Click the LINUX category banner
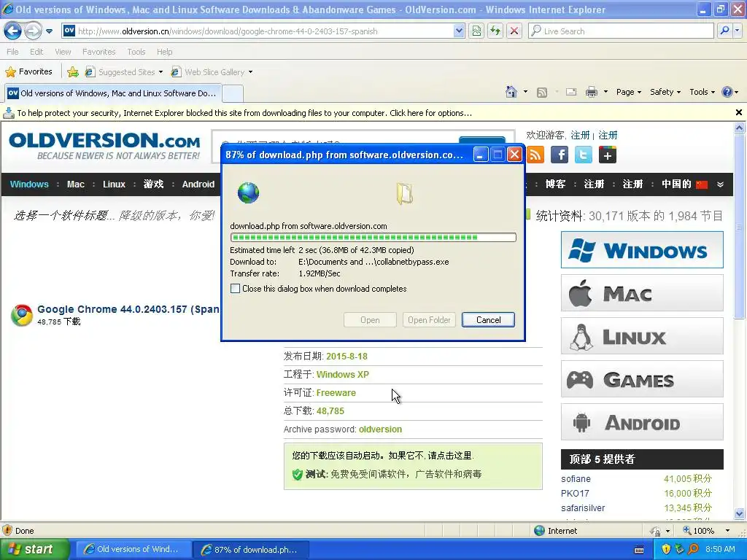 click(642, 336)
